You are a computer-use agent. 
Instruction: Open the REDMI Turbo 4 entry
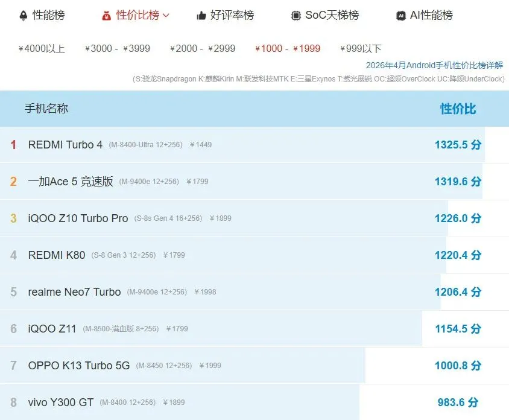(x=65, y=145)
